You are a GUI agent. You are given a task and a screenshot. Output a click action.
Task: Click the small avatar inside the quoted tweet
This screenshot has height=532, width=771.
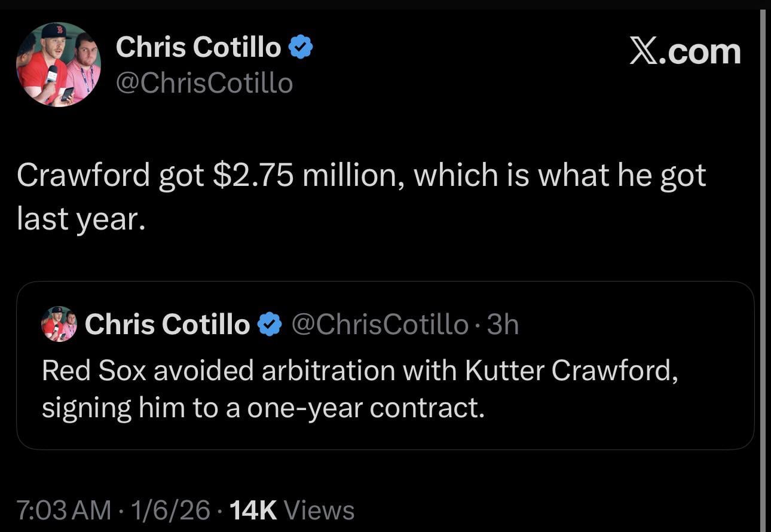pos(59,325)
